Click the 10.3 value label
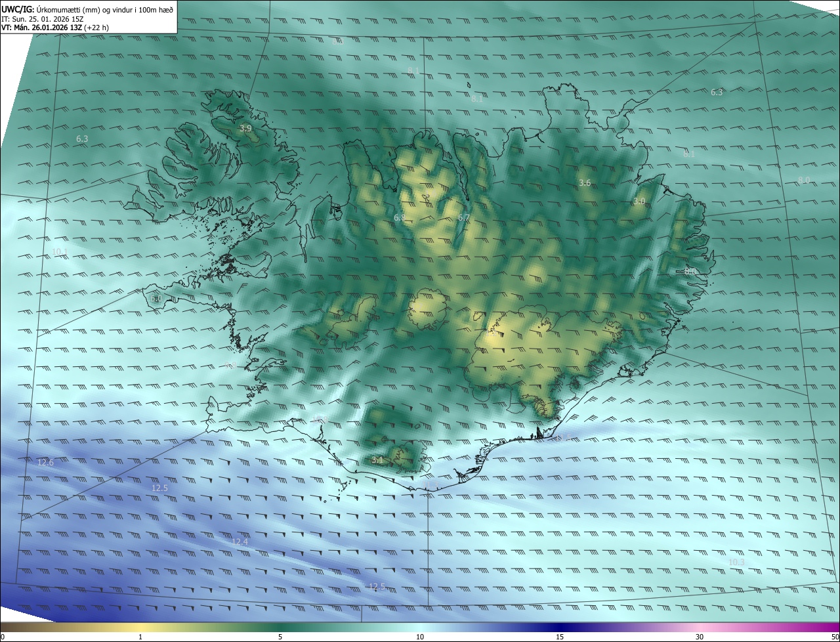This screenshot has width=840, height=642. coord(737,563)
